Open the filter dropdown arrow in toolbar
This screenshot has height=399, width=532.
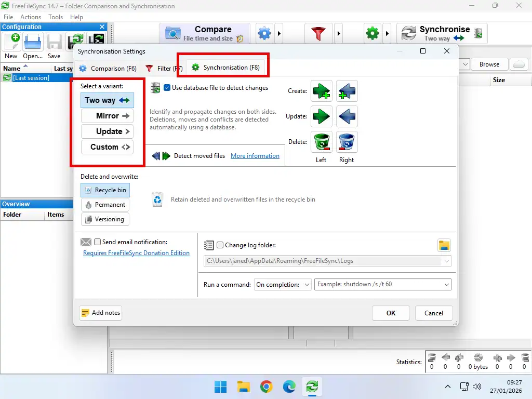click(x=338, y=33)
